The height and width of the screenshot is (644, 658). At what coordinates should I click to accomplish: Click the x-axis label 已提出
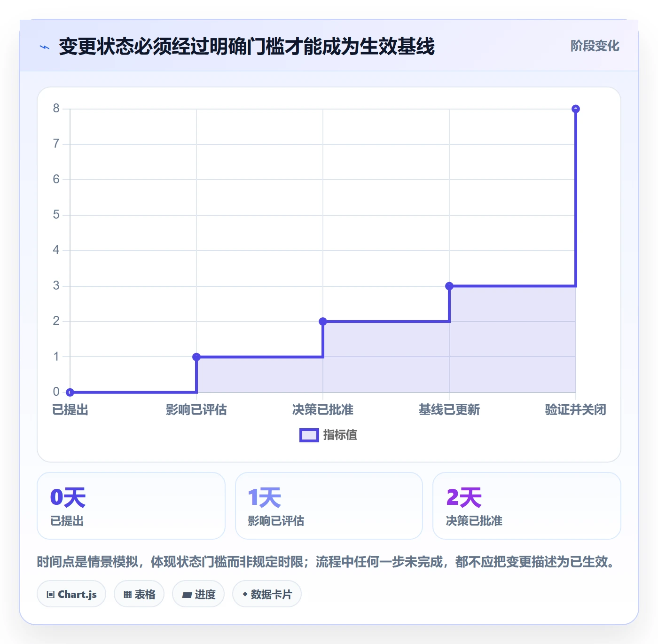70,410
